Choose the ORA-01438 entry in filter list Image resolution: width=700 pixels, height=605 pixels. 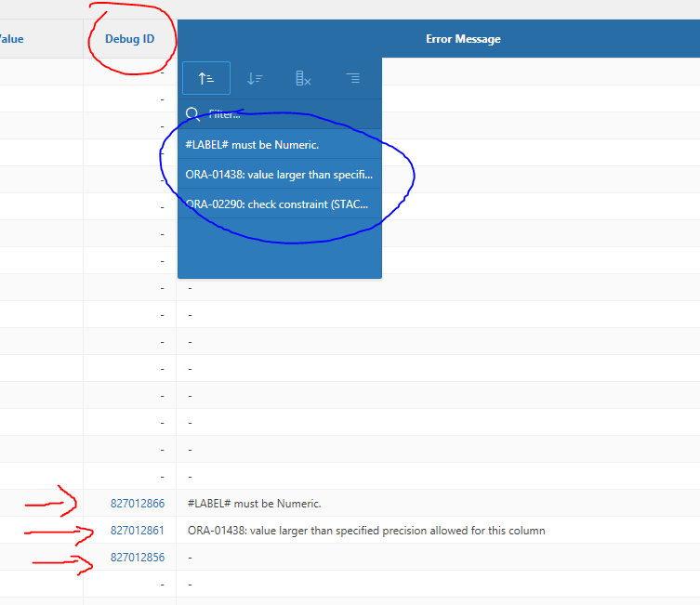point(279,174)
